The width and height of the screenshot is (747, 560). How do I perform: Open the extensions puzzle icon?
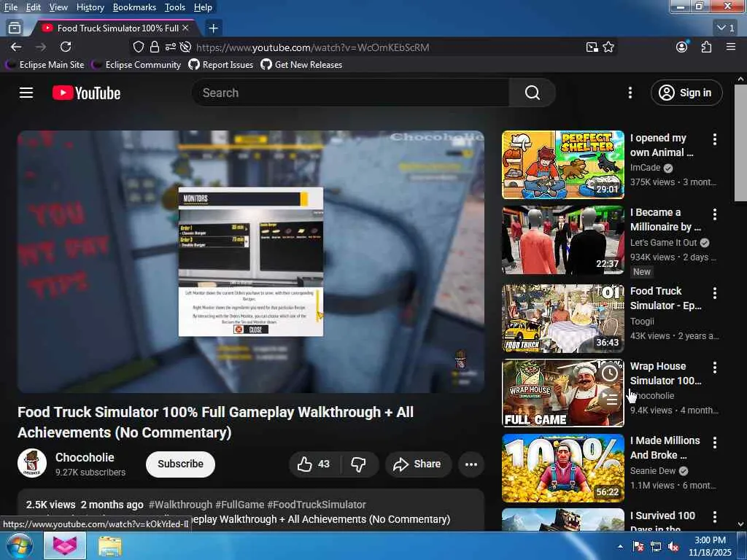coord(706,47)
